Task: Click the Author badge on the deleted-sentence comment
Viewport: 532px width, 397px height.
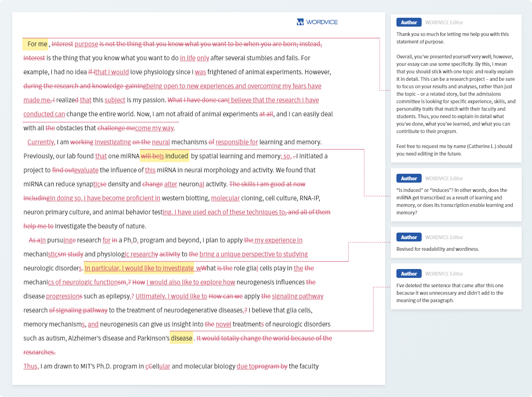Action: [x=409, y=273]
